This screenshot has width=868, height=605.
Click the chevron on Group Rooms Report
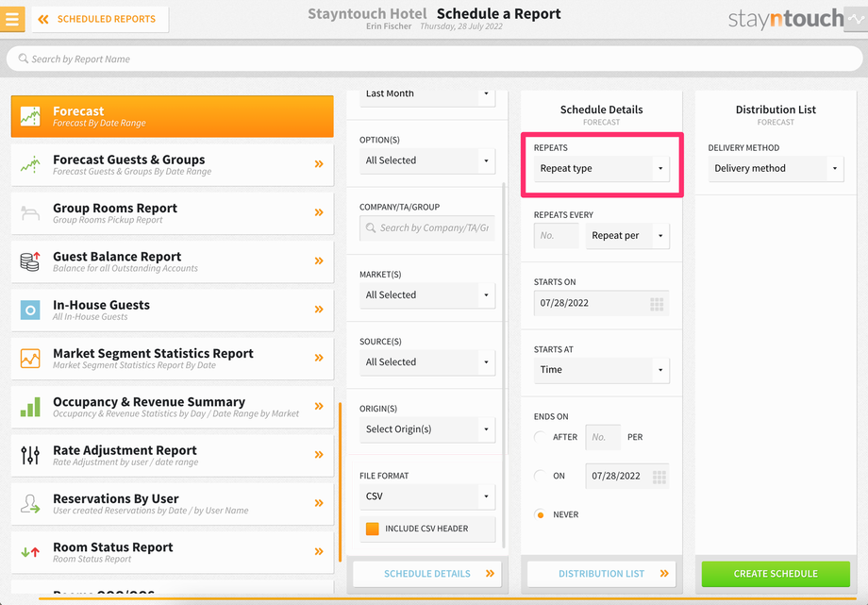tap(319, 212)
